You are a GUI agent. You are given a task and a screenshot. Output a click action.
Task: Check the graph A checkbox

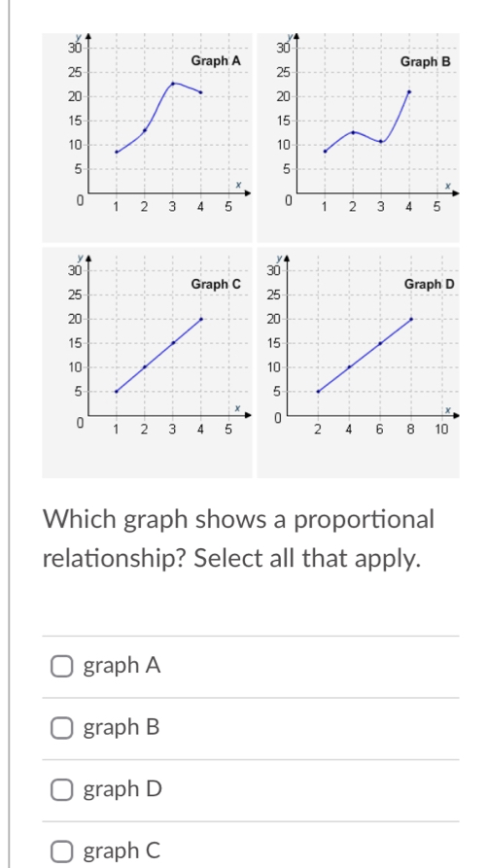pyautogui.click(x=61, y=667)
